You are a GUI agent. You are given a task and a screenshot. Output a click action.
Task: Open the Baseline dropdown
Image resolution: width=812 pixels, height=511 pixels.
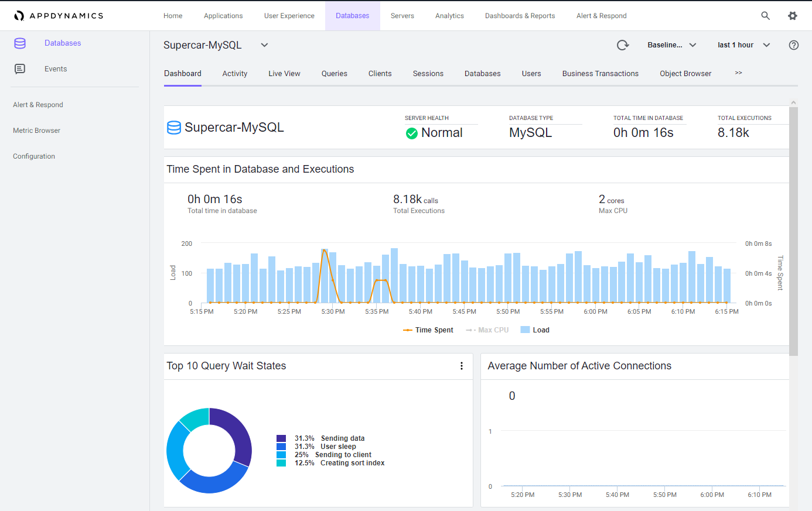672,45
